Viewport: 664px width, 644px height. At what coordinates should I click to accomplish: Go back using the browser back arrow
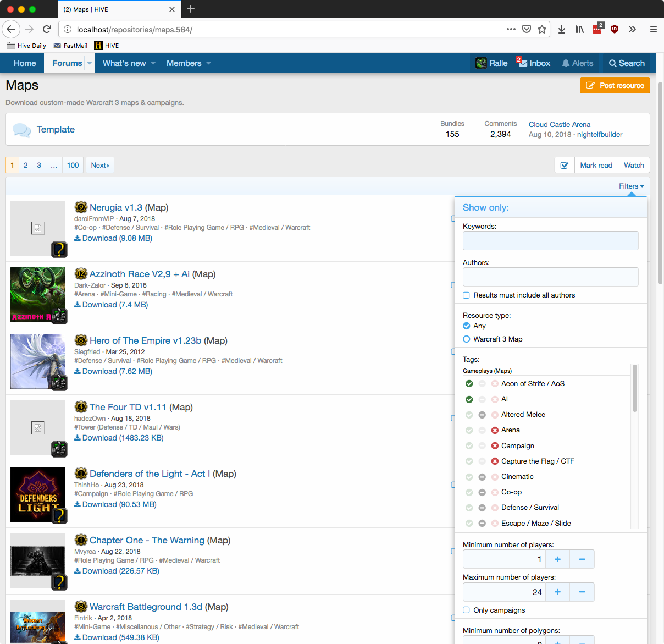pos(12,29)
